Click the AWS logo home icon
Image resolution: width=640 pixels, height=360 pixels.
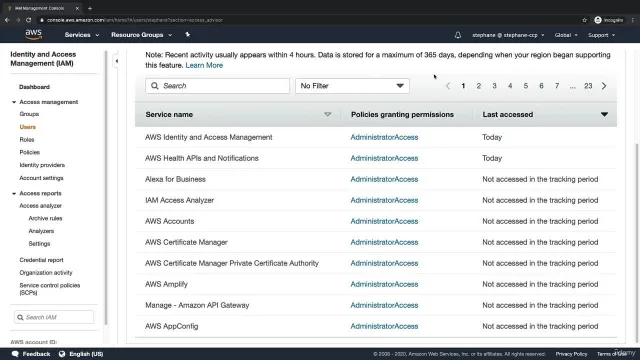point(33,35)
